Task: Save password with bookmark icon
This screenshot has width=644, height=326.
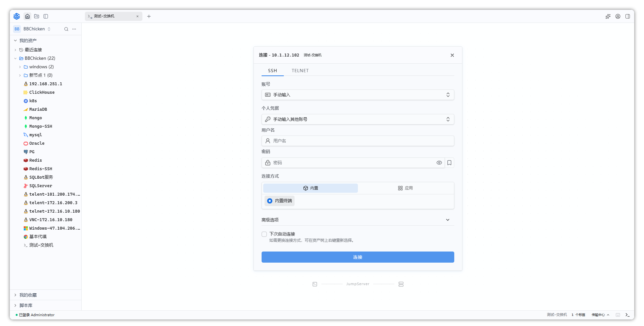Action: pyautogui.click(x=449, y=163)
